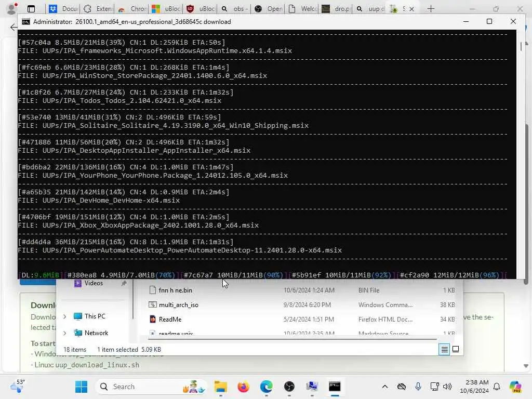532x399 pixels.
Task: Open the weather widget showing 53°
Action: click(18, 386)
